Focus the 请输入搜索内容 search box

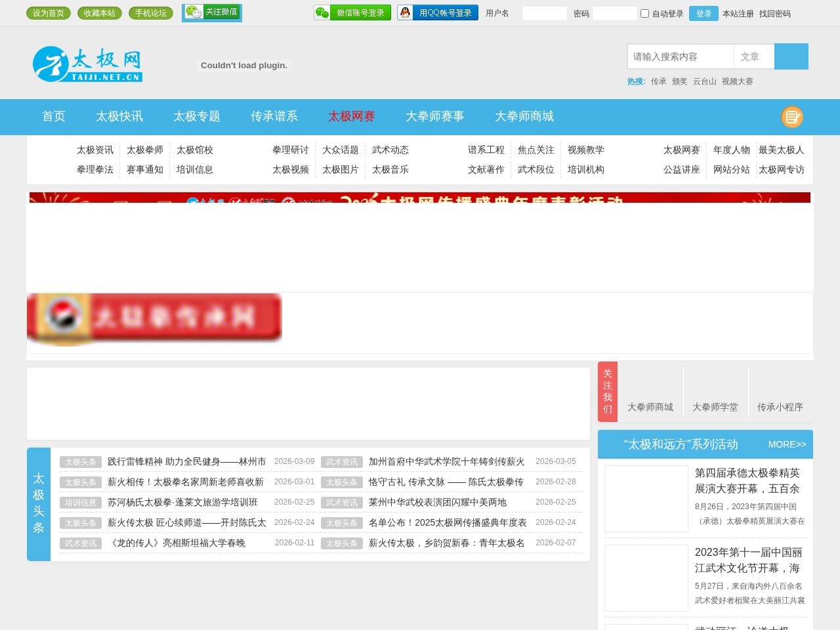point(680,57)
